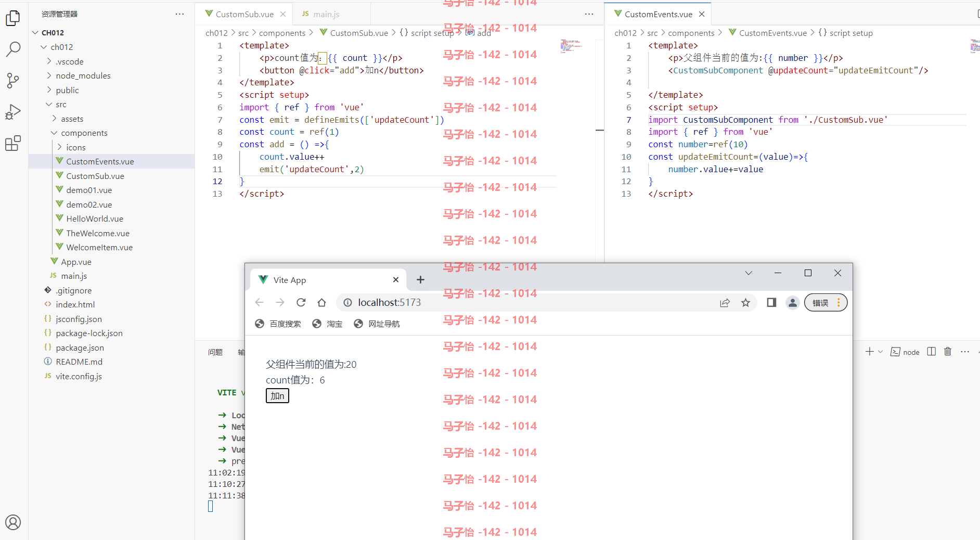Select the node terminal instance
The height and width of the screenshot is (540, 980).
905,352
